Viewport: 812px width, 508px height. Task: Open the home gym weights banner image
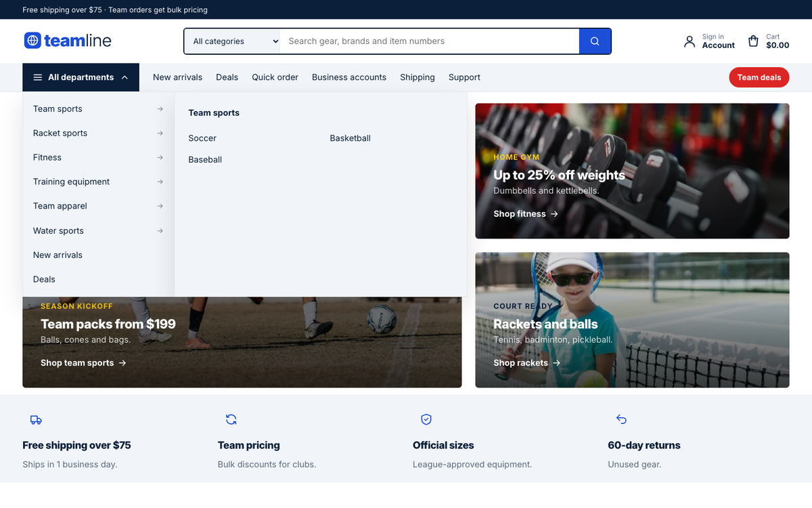[632, 171]
